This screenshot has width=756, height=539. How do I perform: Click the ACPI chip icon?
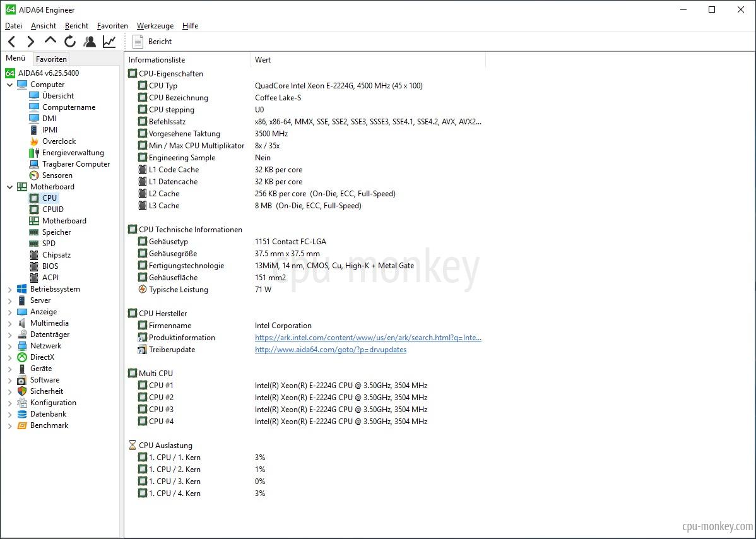pos(33,277)
